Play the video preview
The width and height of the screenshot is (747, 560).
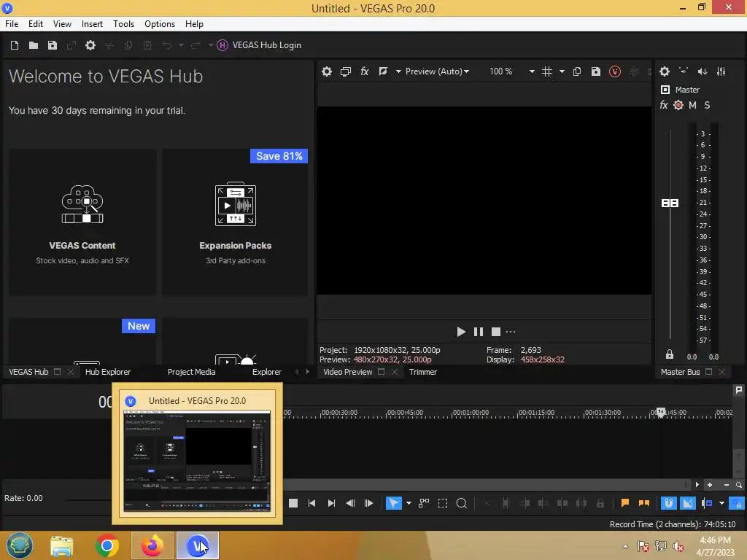coord(461,332)
